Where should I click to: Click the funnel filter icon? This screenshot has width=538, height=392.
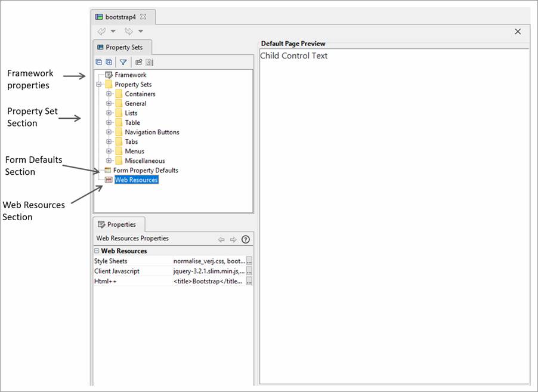[123, 62]
